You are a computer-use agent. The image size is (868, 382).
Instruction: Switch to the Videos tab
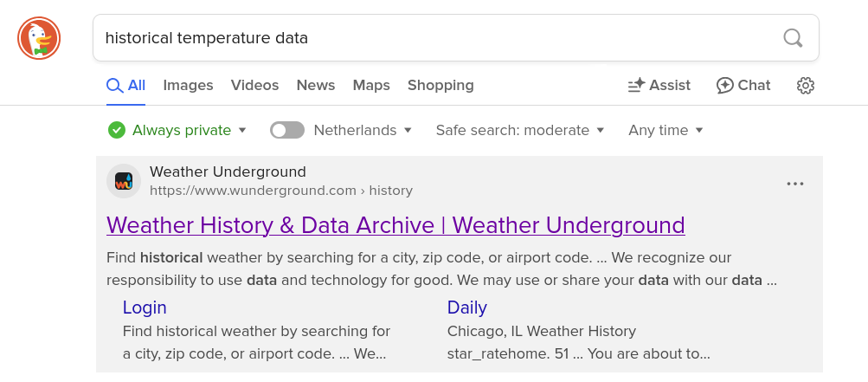pyautogui.click(x=254, y=86)
